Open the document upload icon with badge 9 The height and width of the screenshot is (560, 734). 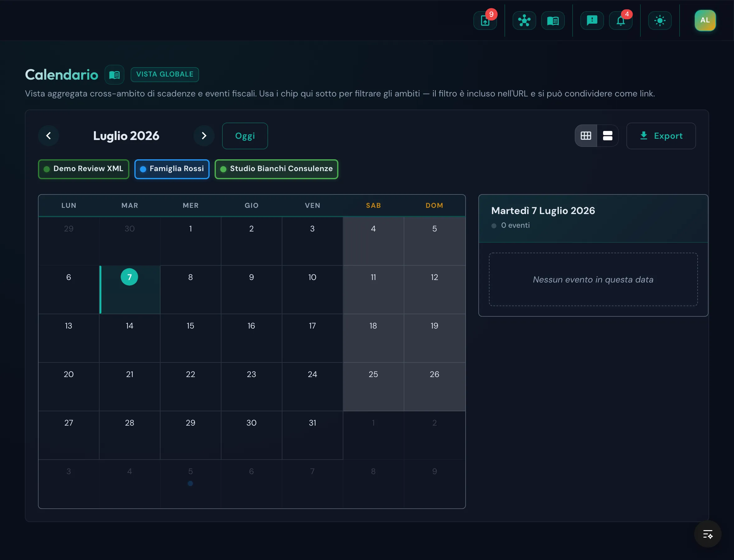[485, 21]
